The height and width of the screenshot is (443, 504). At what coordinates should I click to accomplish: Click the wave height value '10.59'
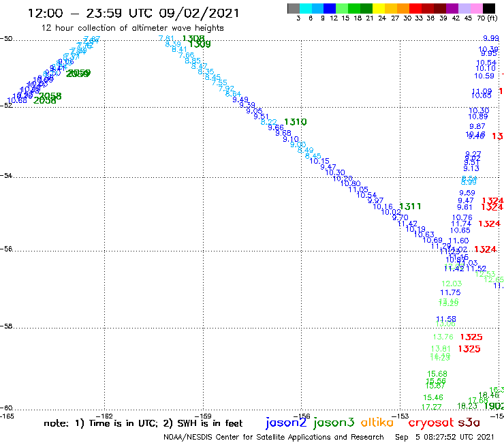tap(484, 76)
